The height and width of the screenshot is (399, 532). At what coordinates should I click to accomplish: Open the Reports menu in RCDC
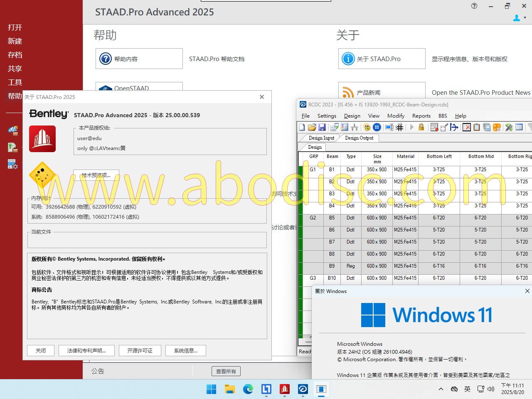click(421, 116)
